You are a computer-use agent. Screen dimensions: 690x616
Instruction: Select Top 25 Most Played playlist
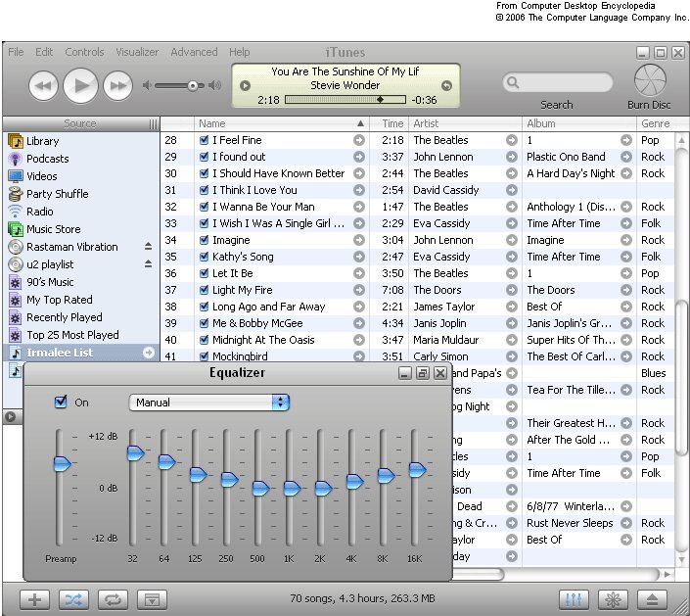coord(72,335)
